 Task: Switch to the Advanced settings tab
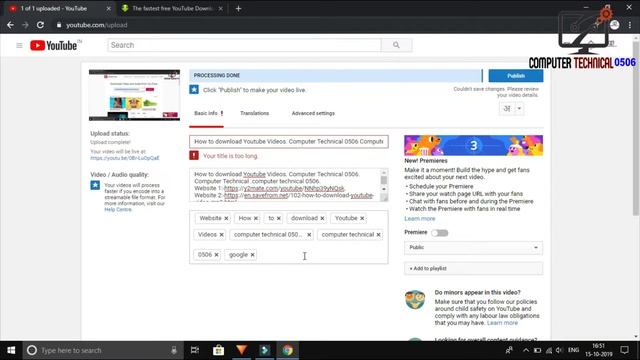tap(313, 113)
